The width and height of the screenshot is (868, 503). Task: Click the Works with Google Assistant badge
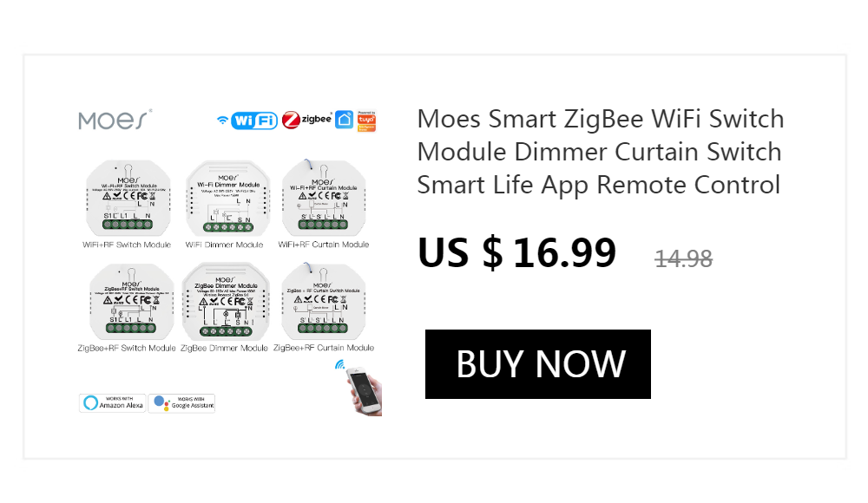182,402
